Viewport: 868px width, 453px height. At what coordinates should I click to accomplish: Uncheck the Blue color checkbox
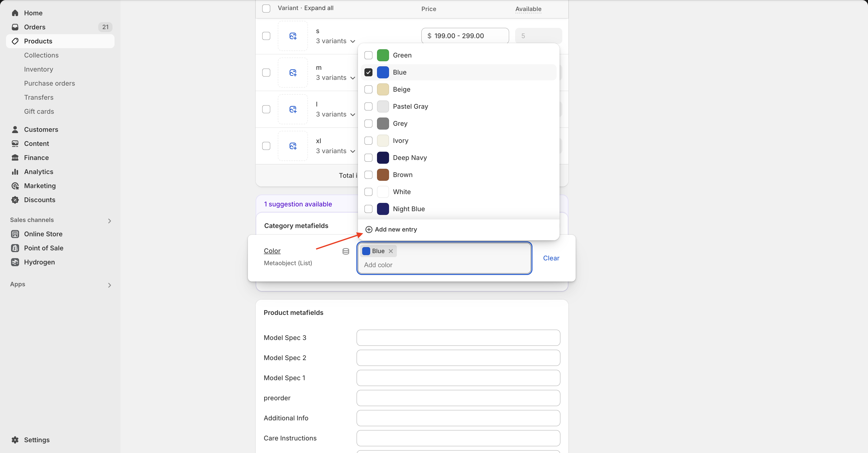click(368, 72)
